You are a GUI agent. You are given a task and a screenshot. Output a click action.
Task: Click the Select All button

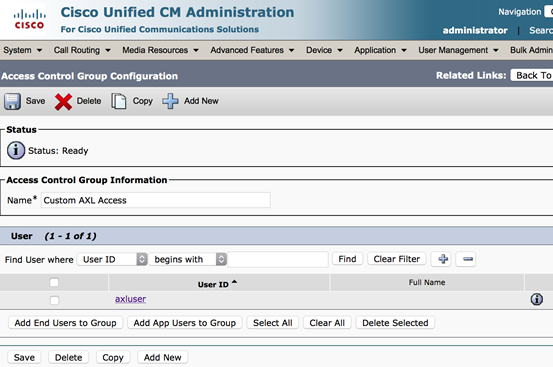[273, 323]
